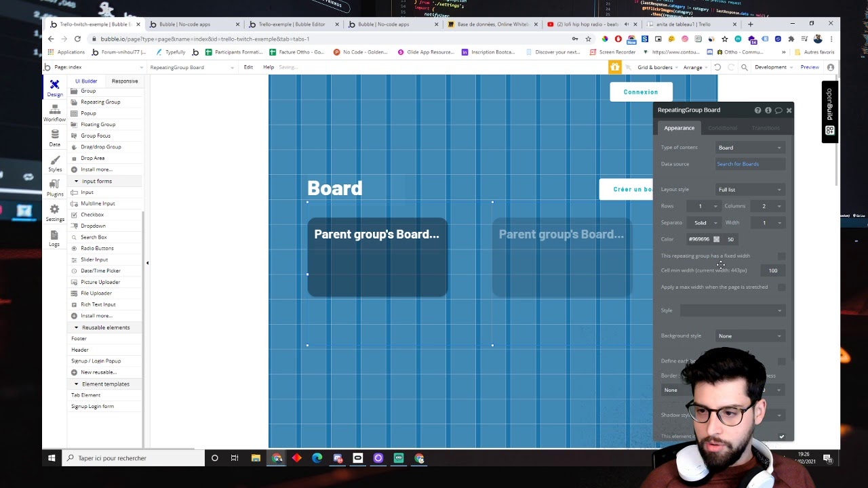Open Windows Start menu

pos(52,458)
